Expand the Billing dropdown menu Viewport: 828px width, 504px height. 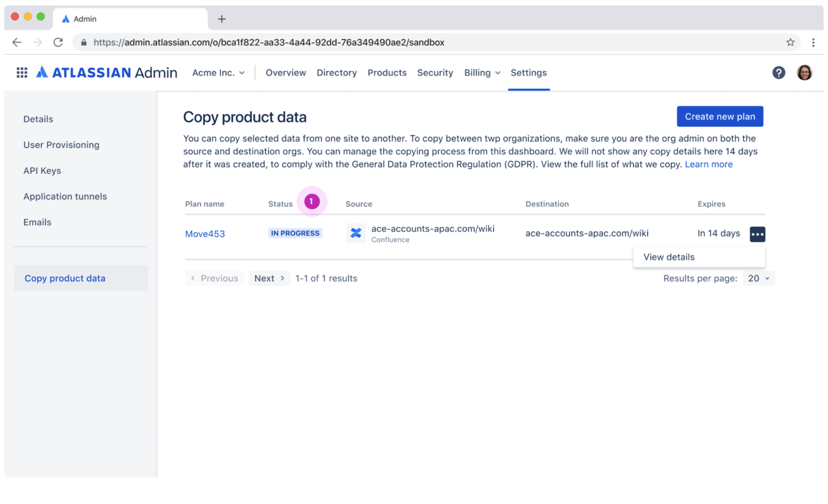click(482, 73)
